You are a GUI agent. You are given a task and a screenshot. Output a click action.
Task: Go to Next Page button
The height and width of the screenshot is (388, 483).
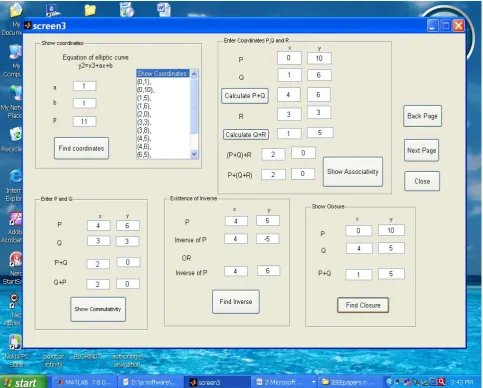pyautogui.click(x=421, y=150)
